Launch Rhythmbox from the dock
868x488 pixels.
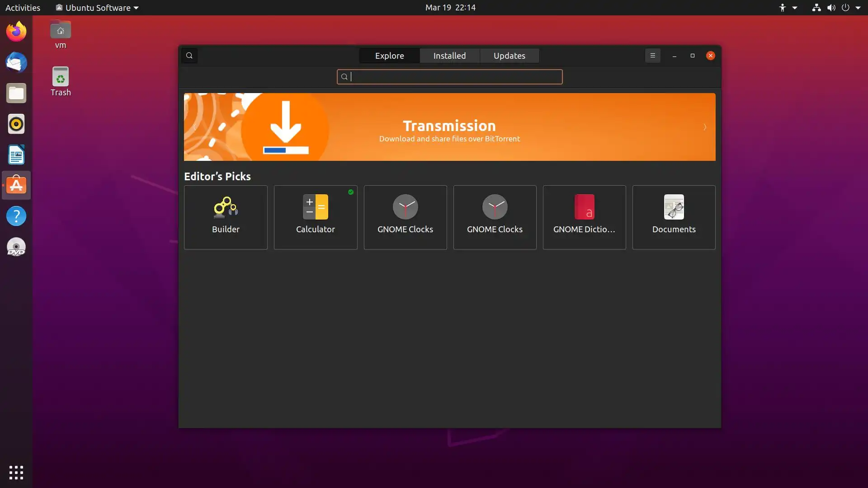[x=16, y=124]
